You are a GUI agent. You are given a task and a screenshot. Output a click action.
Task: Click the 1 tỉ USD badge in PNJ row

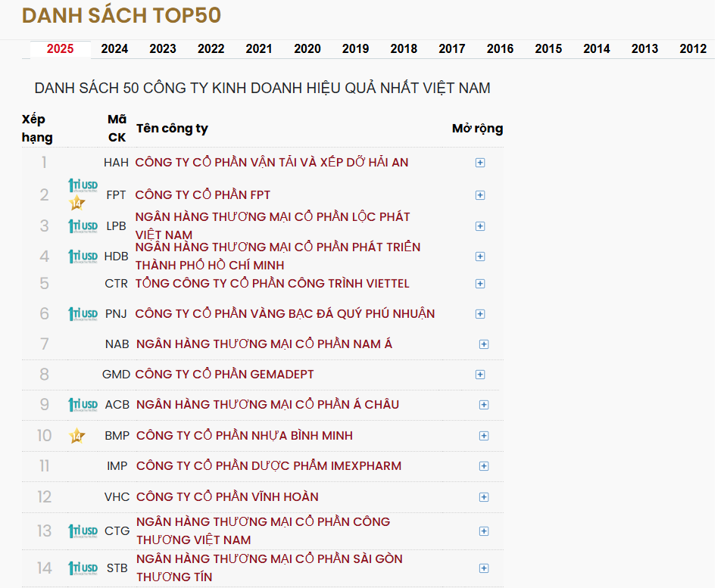(x=83, y=314)
